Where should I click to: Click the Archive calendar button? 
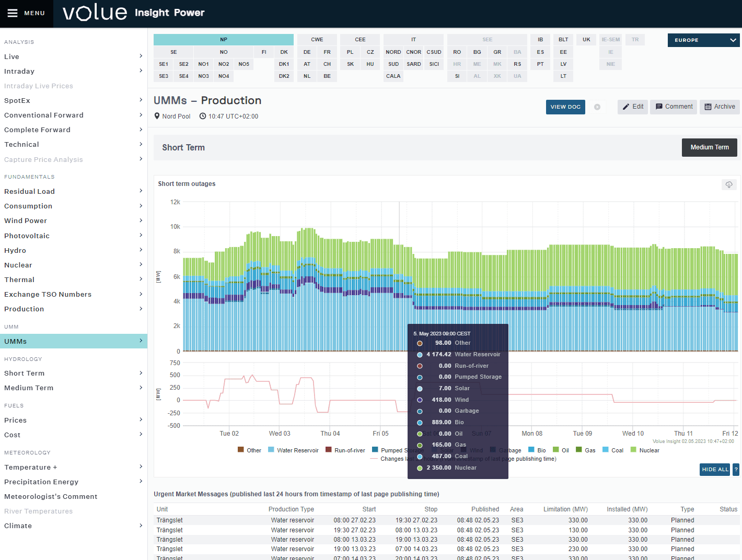click(x=719, y=107)
